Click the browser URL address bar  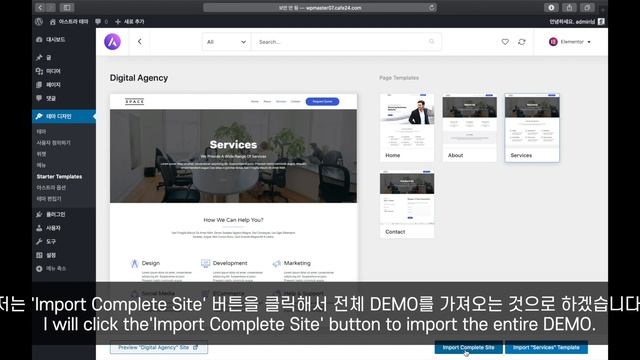pyautogui.click(x=320, y=7)
